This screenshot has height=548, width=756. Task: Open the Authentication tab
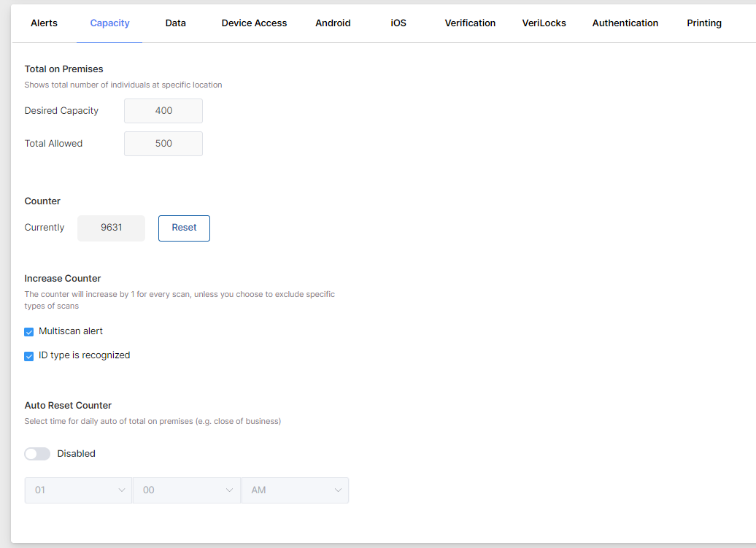click(625, 23)
